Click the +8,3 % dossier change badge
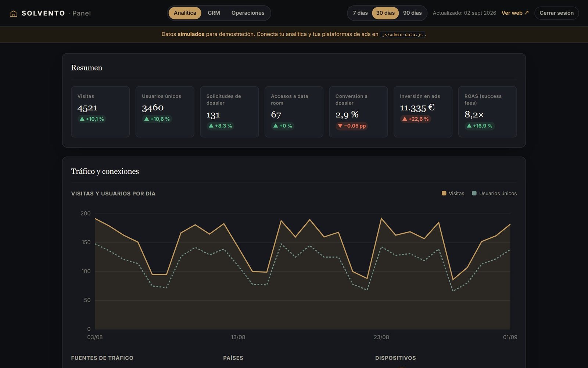This screenshot has width=588, height=368. click(220, 126)
